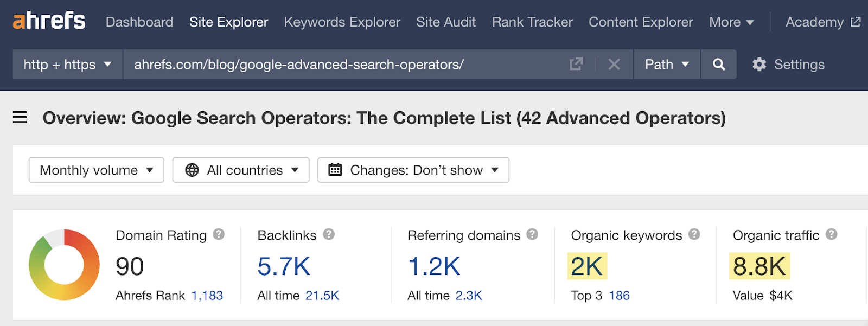Show help for Referring domains

point(532,234)
